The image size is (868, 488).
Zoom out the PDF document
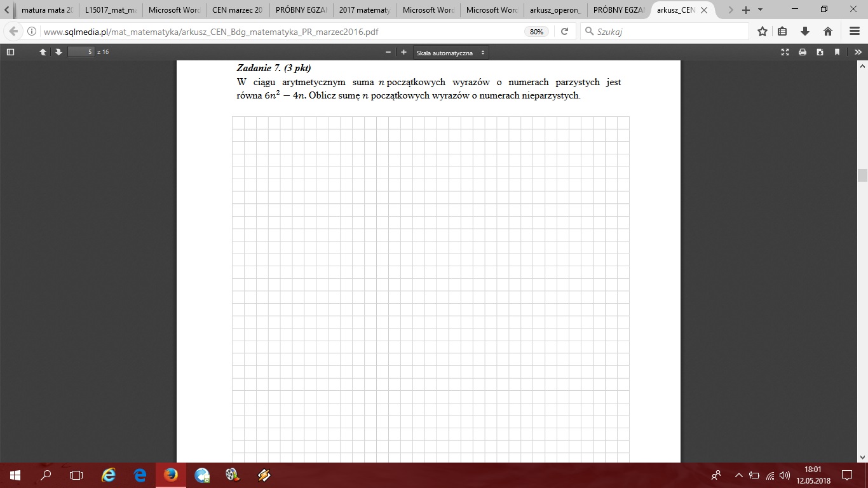point(388,52)
